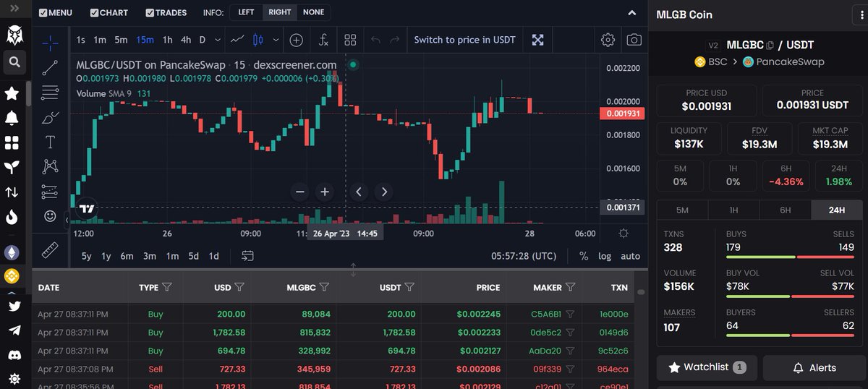Open the layout grid selector
The image size is (868, 389).
350,40
